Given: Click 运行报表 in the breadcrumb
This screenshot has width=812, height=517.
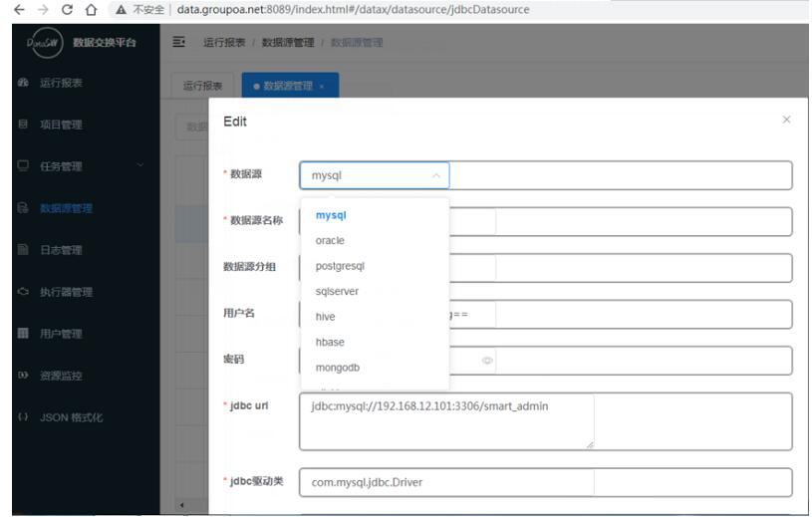Looking at the screenshot, I should [x=224, y=43].
